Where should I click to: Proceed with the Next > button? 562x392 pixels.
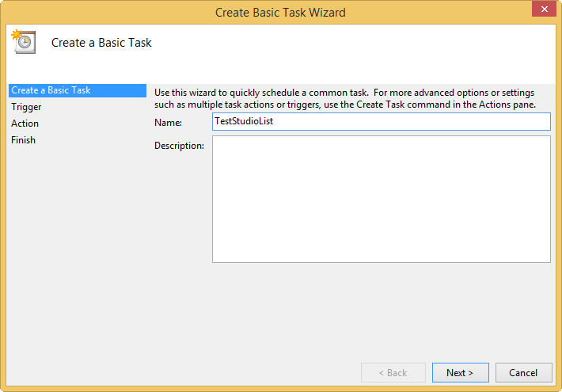point(460,373)
